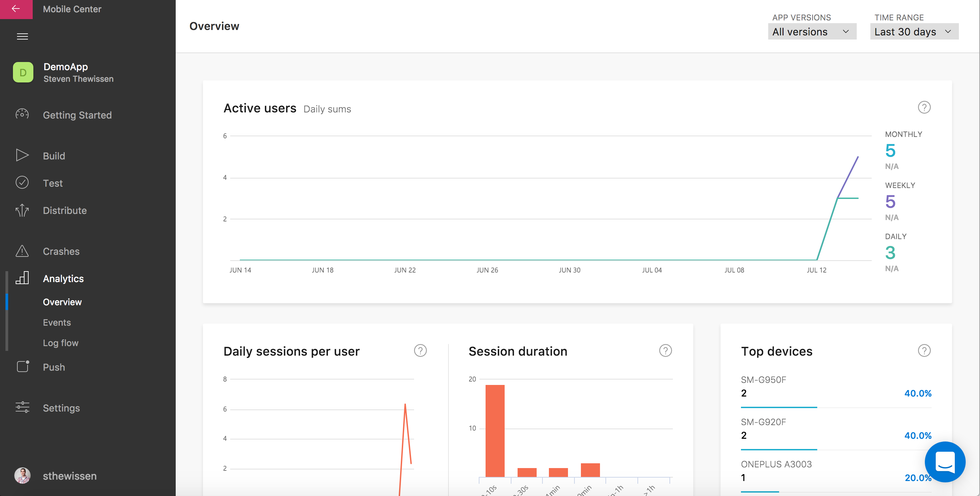Open the Build section
980x496 pixels.
coord(54,156)
